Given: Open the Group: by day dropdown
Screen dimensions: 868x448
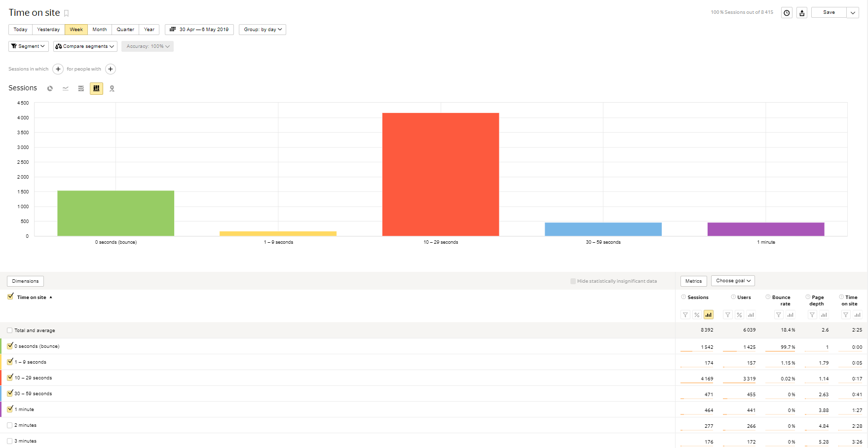Looking at the screenshot, I should [263, 30].
